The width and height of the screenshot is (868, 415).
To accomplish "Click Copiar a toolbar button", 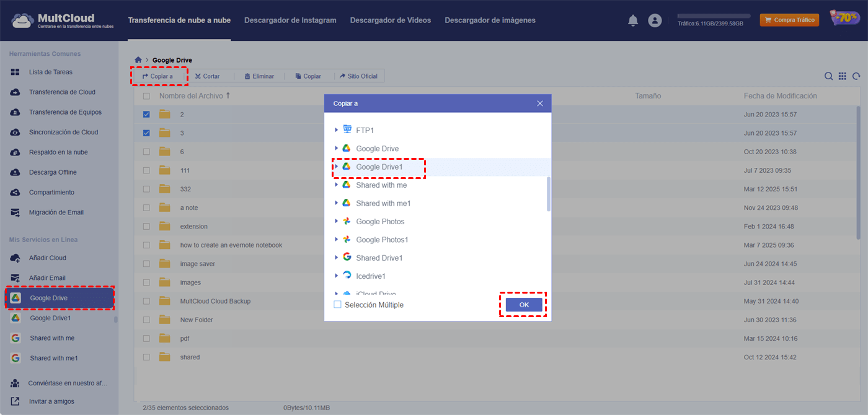I will point(158,76).
